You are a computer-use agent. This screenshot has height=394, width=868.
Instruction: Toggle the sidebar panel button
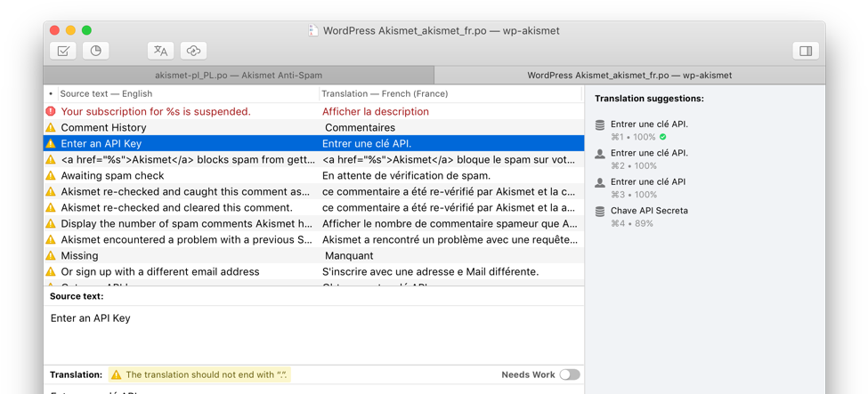(x=806, y=51)
